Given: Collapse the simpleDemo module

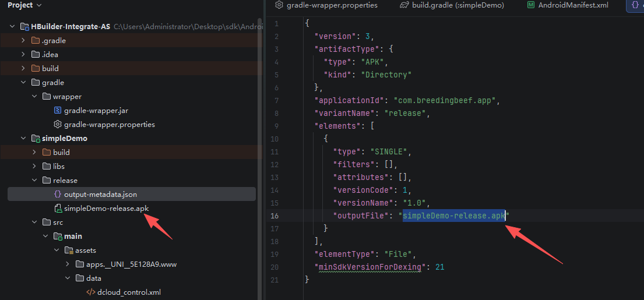Looking at the screenshot, I should click(23, 139).
